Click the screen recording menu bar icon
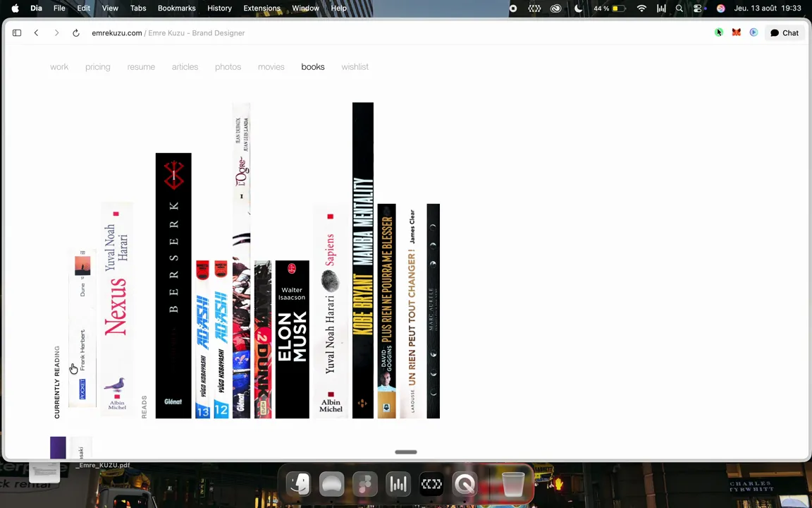This screenshot has width=812, height=508. tap(513, 8)
